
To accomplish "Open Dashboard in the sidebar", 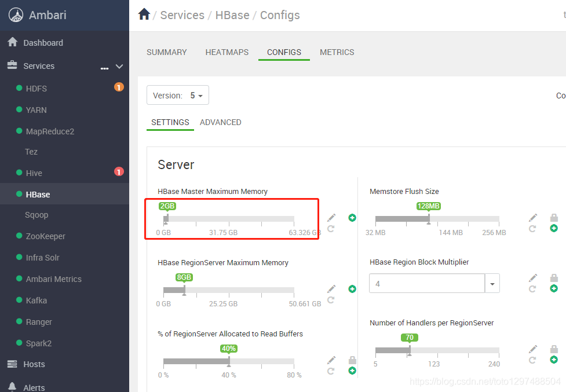I will [x=43, y=43].
